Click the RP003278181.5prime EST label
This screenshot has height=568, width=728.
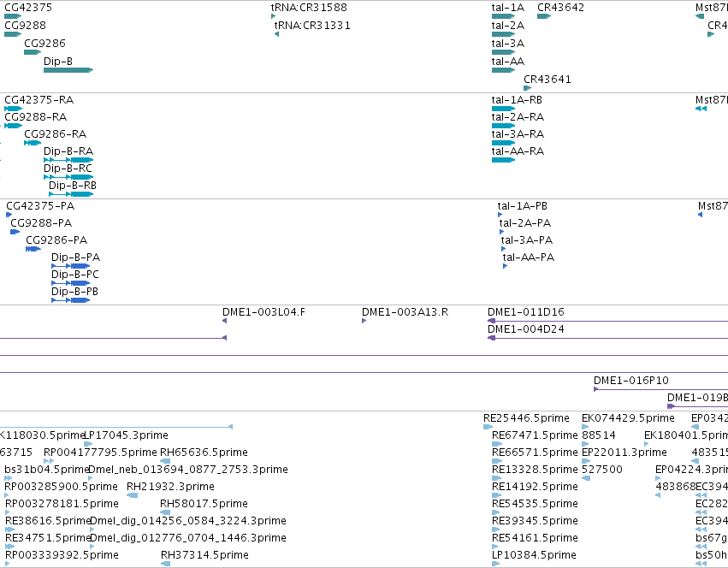pyautogui.click(x=62, y=504)
